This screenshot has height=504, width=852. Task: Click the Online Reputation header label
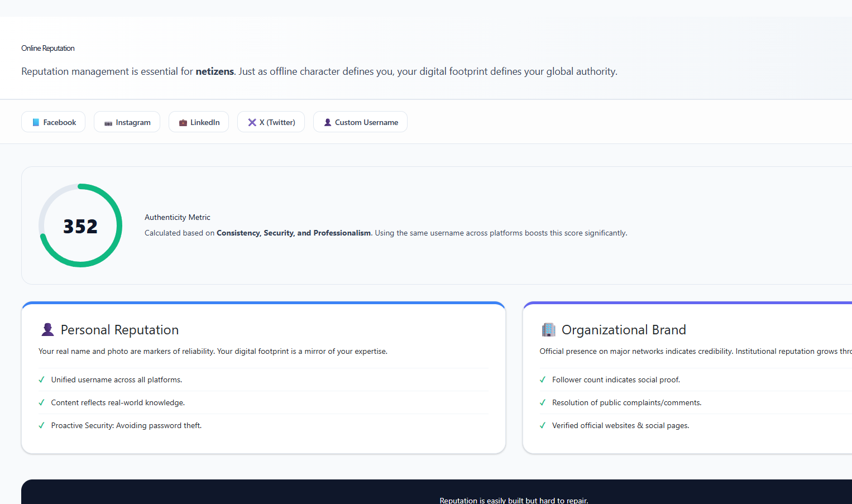[48, 49]
